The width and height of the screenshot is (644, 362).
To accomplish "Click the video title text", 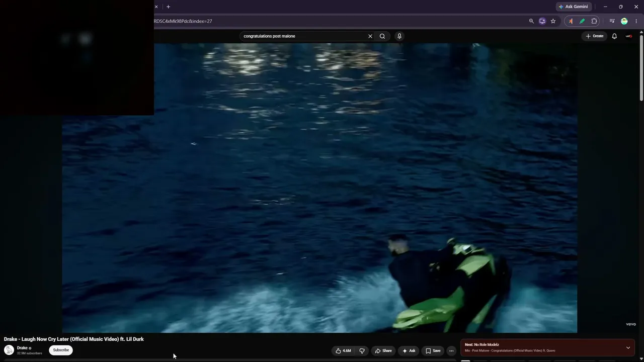I will tap(74, 339).
